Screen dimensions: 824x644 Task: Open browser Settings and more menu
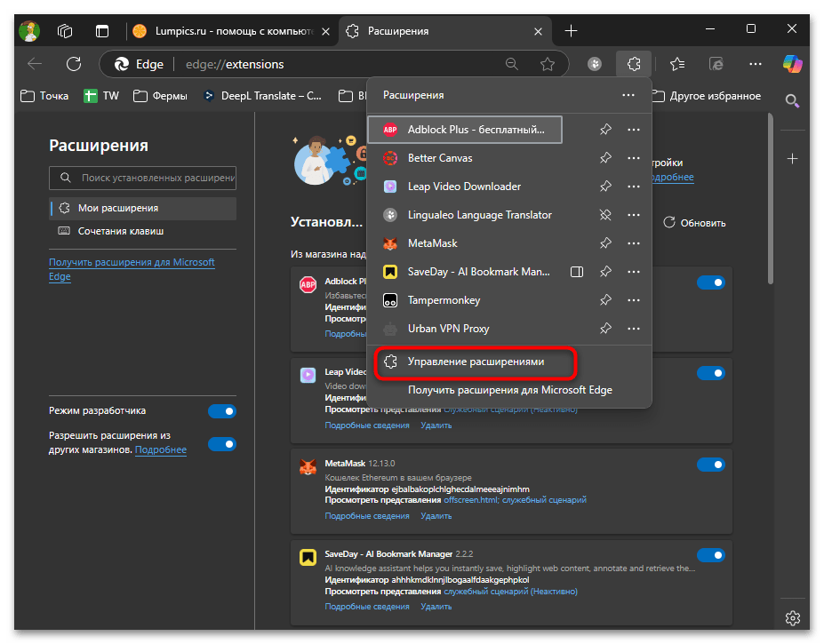pyautogui.click(x=756, y=64)
